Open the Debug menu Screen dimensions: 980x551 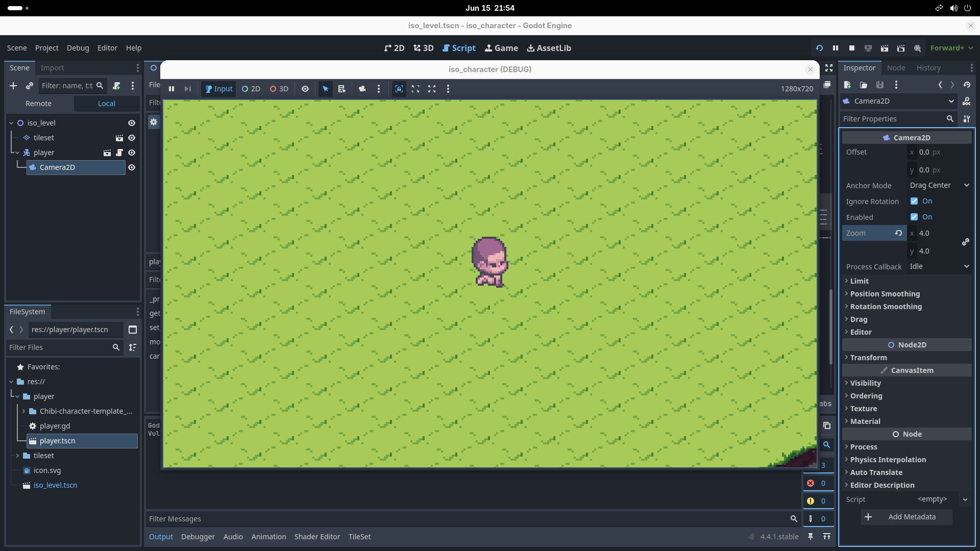[78, 48]
